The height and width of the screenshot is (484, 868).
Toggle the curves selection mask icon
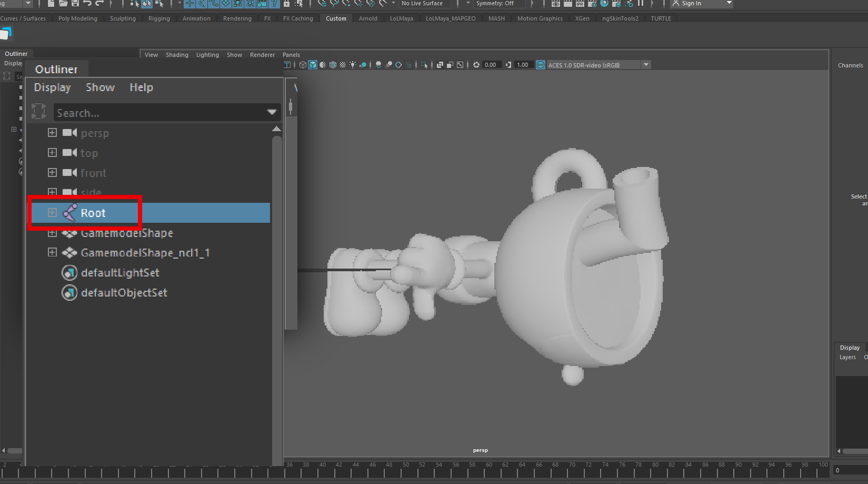(x=213, y=4)
